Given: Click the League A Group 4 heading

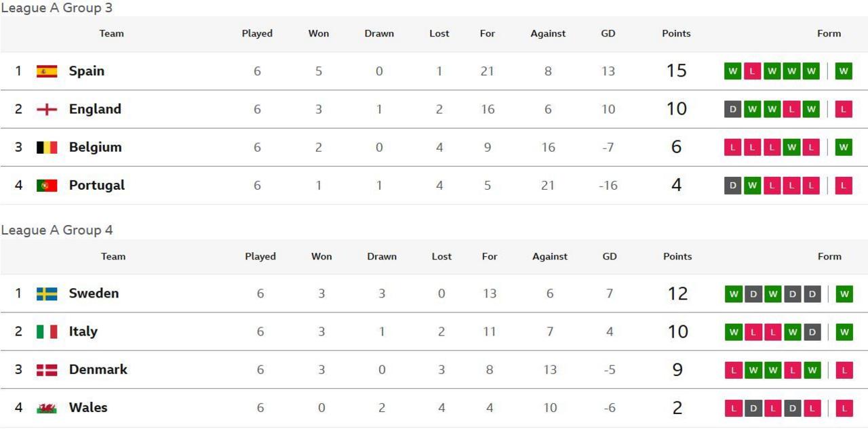Looking at the screenshot, I should (57, 230).
